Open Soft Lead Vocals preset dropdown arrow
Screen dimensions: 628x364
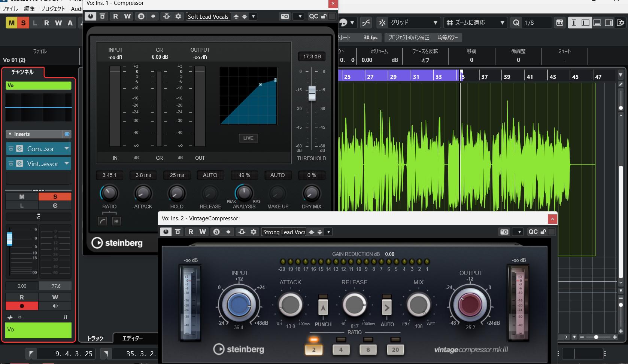[x=254, y=16]
